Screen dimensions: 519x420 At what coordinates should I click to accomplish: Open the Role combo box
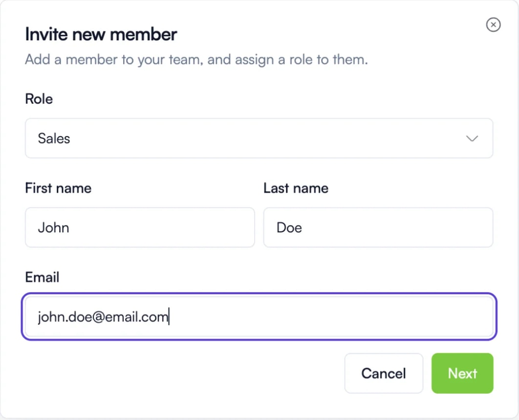pos(259,139)
